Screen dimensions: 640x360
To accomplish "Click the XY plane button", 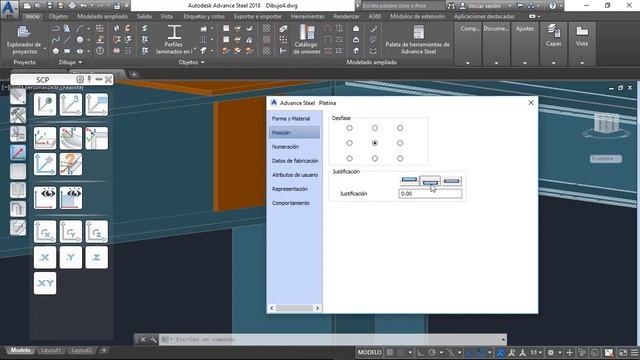I will pyautogui.click(x=45, y=283).
